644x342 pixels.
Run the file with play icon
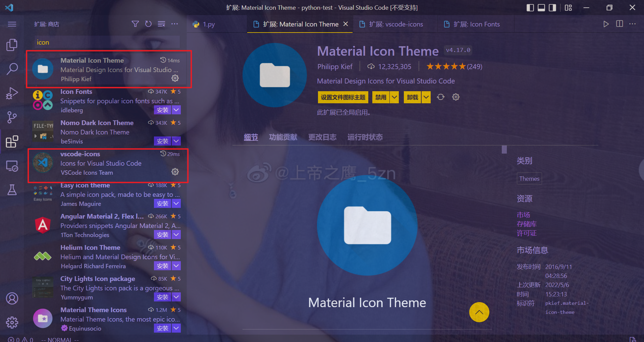(606, 24)
